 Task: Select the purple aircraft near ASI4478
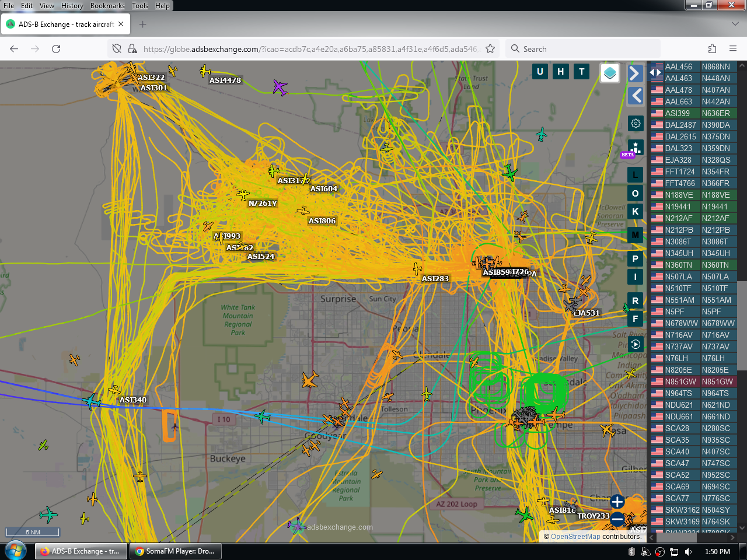coord(280,87)
